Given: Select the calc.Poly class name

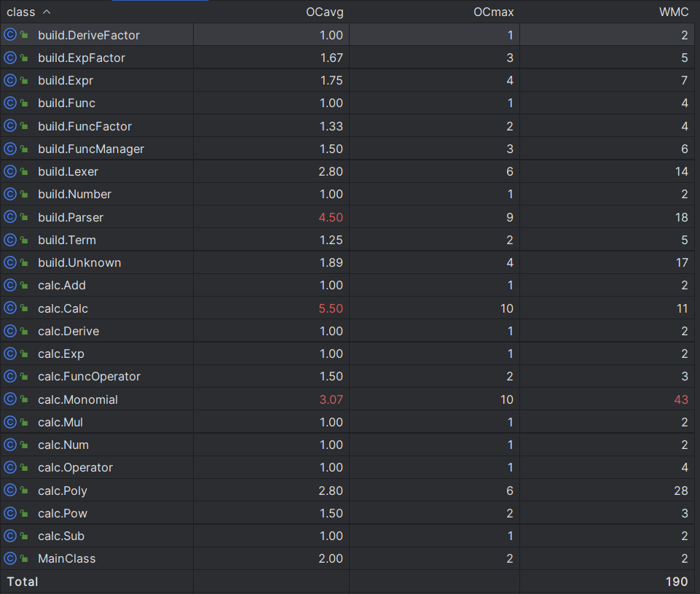Looking at the screenshot, I should (x=63, y=491).
